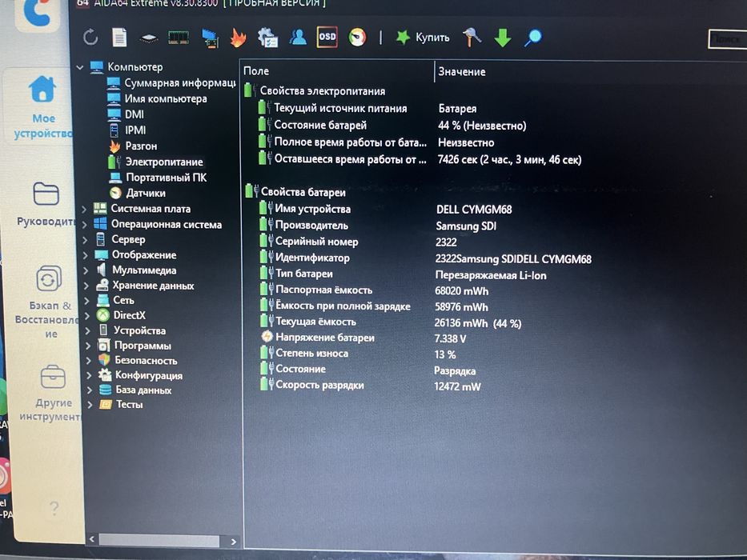Select Портативный ПК tree item
Viewport: 747px width, 560px height.
coord(166,178)
